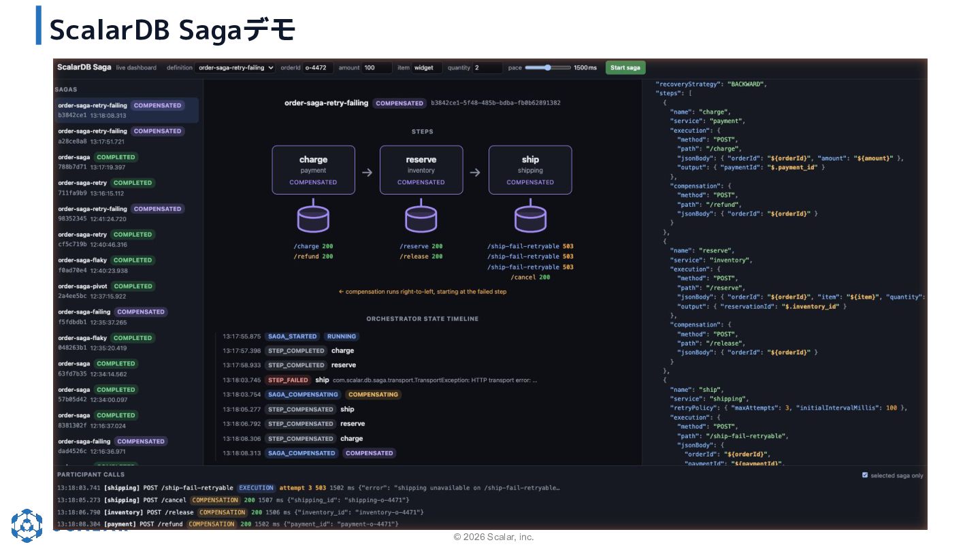The width and height of the screenshot is (980, 551).
Task: Select saga 711fa9b9 order-saga-retry
Action: (x=127, y=188)
